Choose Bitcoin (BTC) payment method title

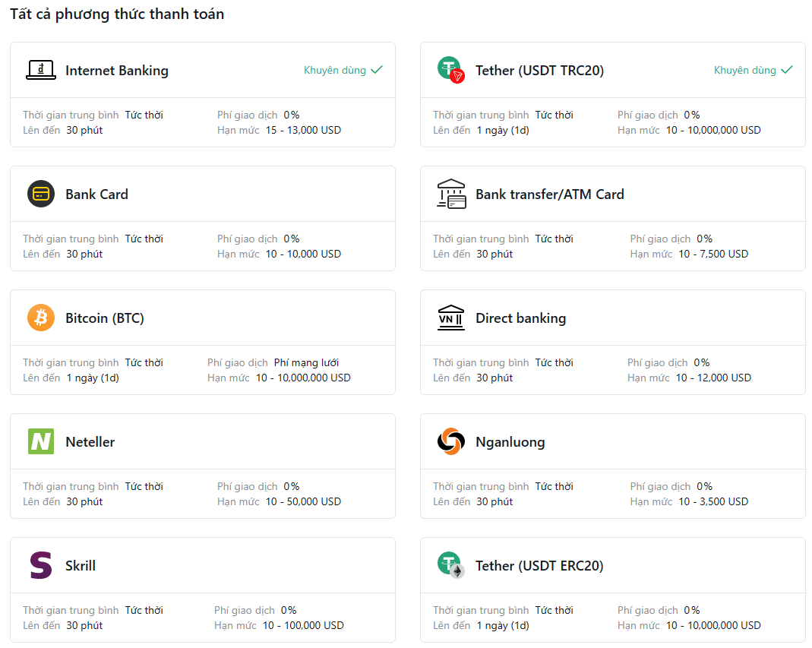pyautogui.click(x=105, y=318)
